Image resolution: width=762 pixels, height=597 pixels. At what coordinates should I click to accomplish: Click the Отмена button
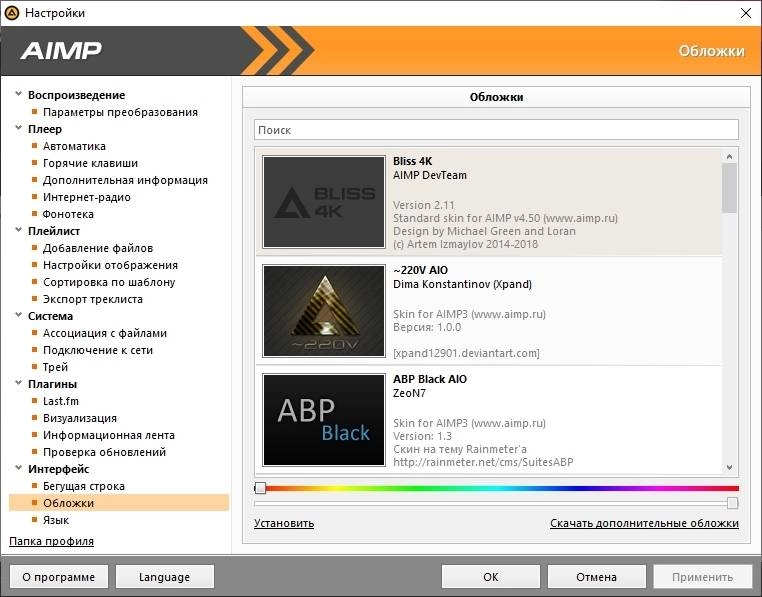[597, 577]
